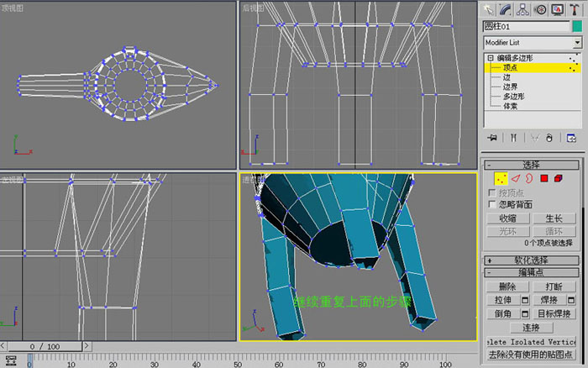The image size is (588, 368).
Task: Select 体素 sub-object level in stack
Action: (510, 106)
